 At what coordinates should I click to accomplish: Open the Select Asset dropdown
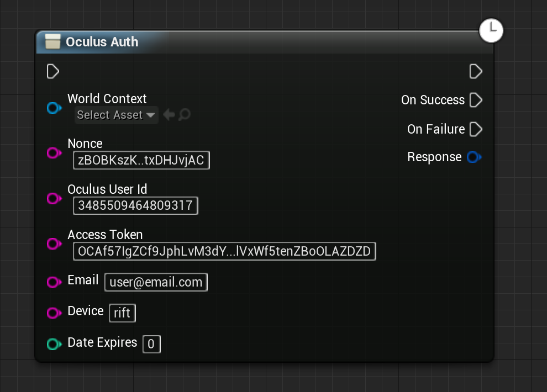point(117,115)
